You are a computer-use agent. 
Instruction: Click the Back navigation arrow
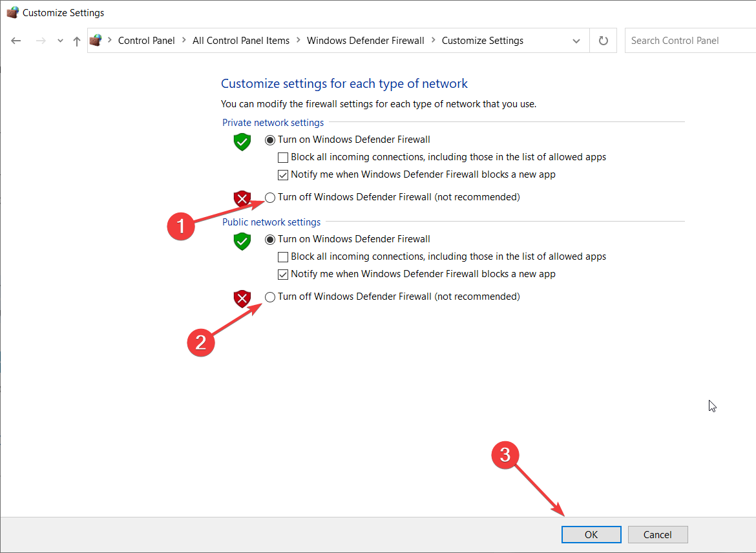click(x=16, y=41)
